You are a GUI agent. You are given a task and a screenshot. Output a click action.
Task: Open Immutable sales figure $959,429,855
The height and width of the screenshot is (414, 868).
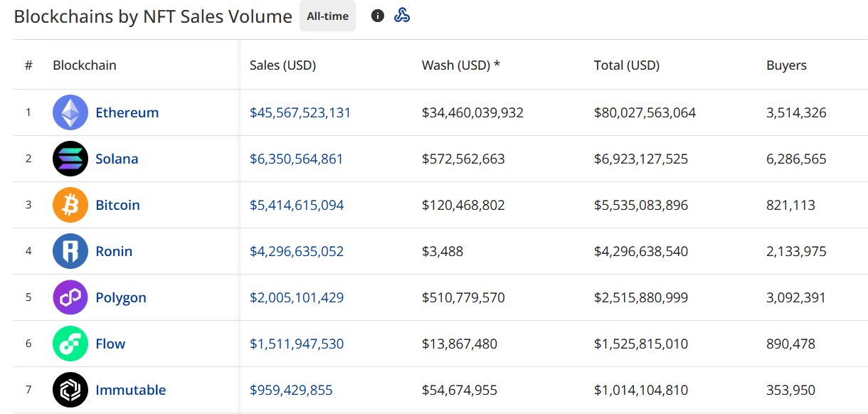[x=291, y=390]
